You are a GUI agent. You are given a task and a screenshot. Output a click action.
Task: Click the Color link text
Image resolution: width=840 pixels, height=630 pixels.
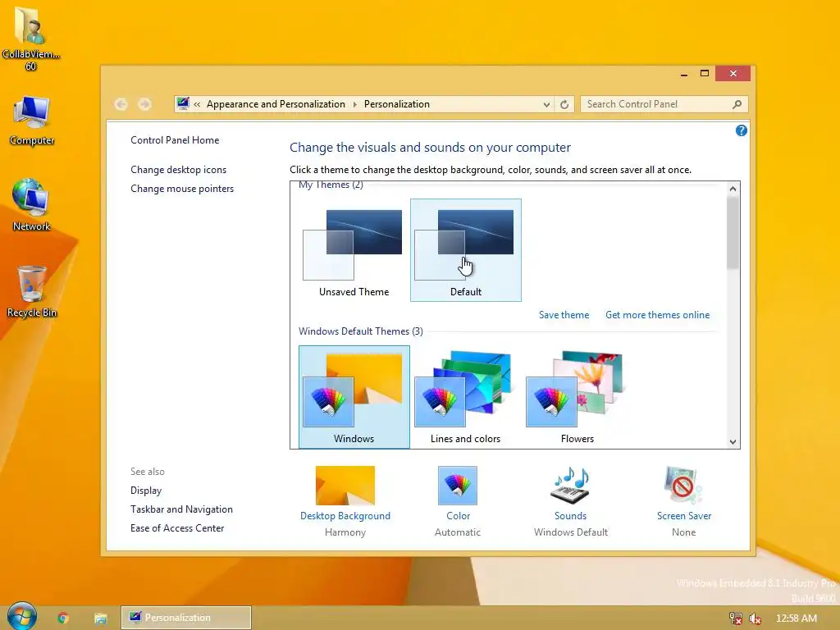pyautogui.click(x=458, y=516)
